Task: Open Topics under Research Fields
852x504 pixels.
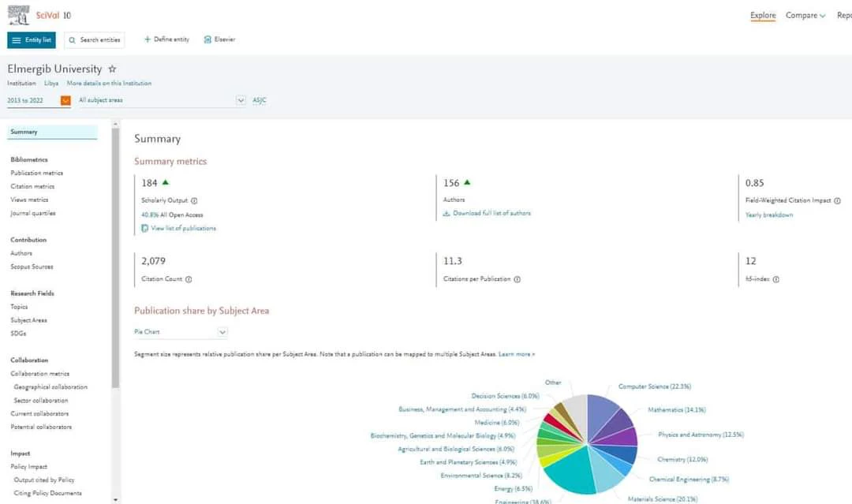Action: point(19,307)
